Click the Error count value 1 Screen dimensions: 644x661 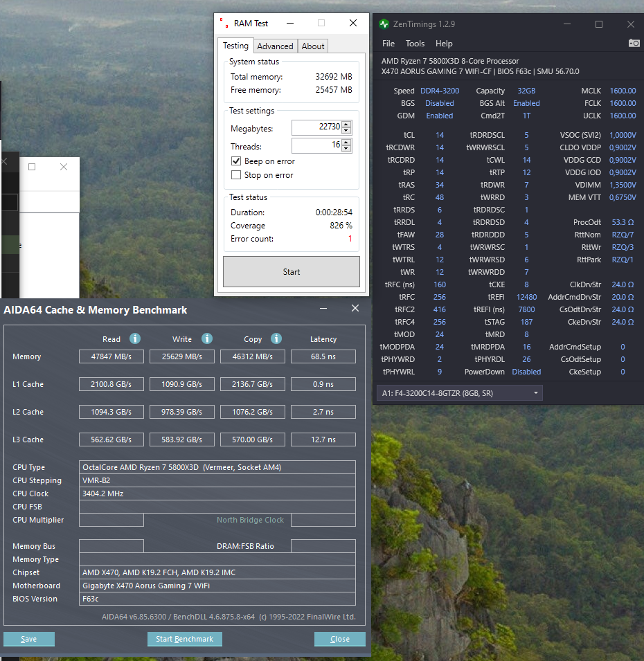(x=350, y=239)
